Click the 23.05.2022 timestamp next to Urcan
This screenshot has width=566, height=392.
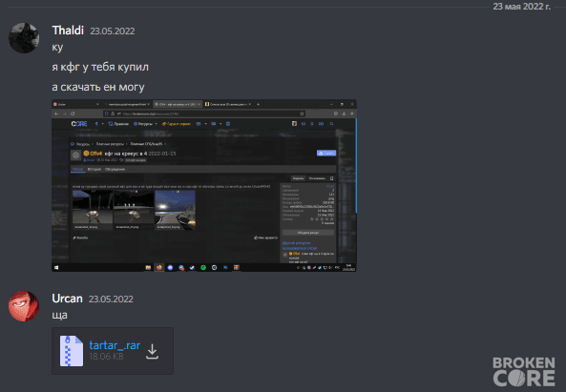(111, 299)
